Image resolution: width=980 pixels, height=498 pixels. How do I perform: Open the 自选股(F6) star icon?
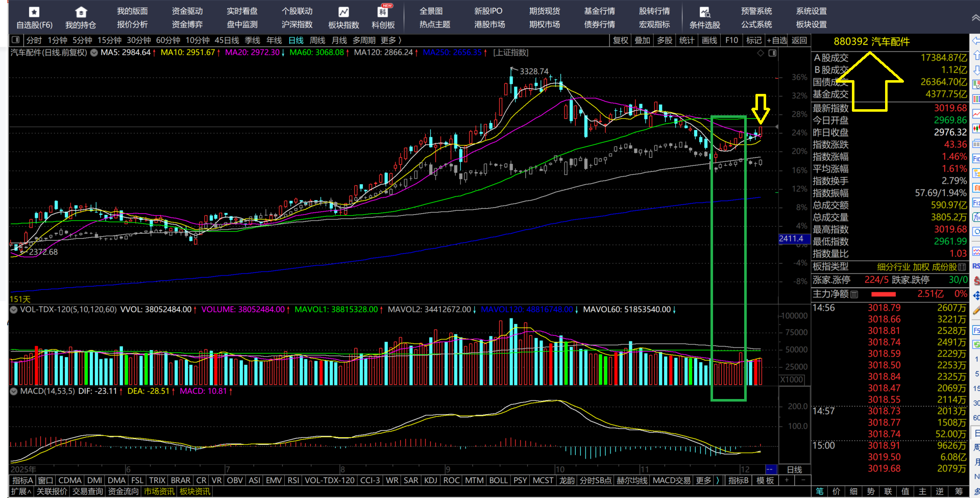[34, 12]
